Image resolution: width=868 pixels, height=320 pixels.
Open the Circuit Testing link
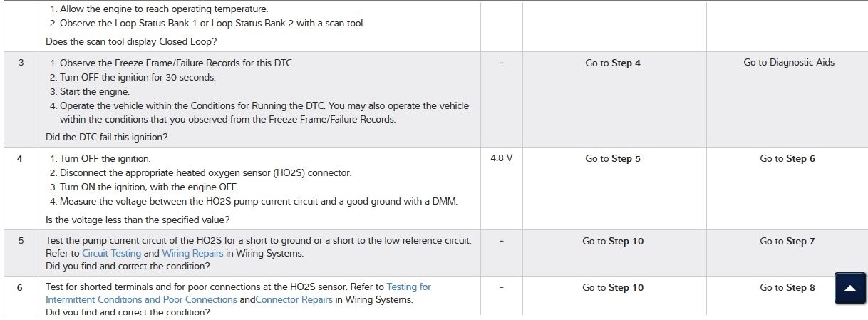pos(111,254)
